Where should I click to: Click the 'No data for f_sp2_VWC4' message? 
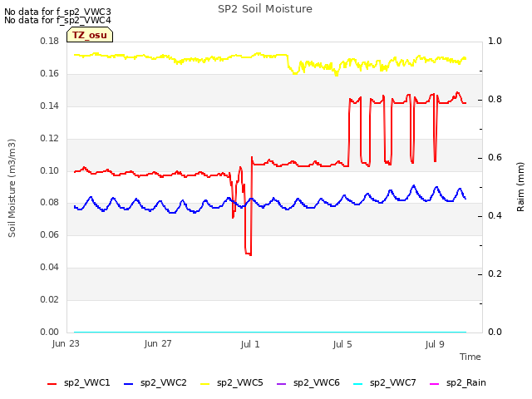(57, 20)
